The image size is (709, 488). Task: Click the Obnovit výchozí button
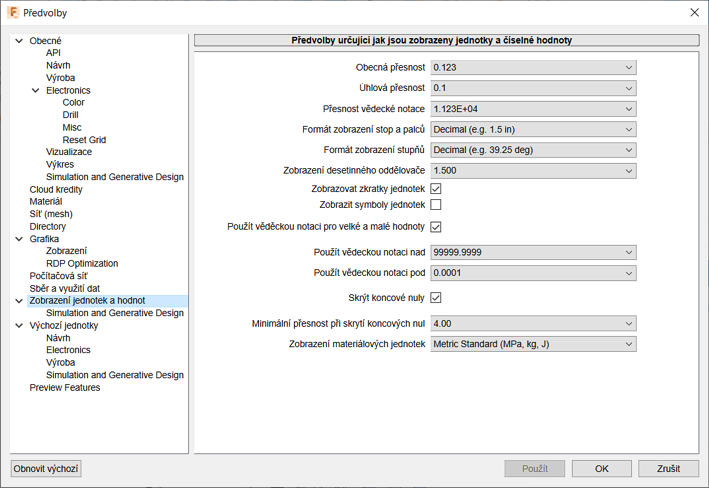coord(46,468)
